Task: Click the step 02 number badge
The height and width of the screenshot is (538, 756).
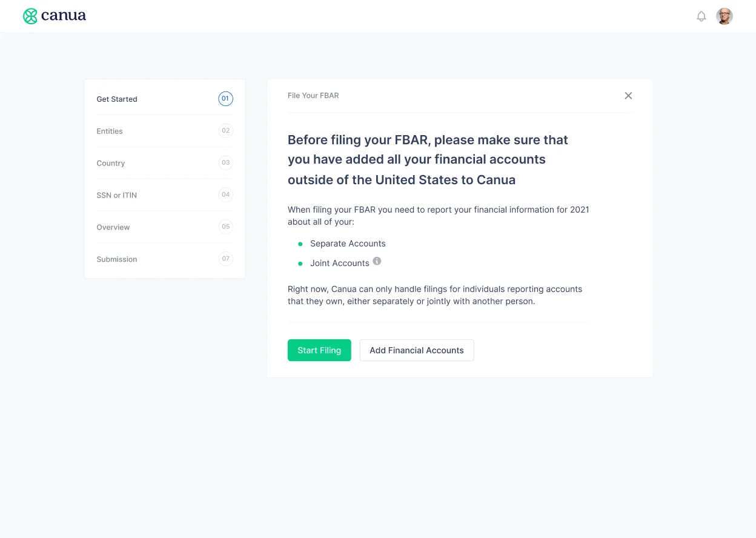Action: 225,130
